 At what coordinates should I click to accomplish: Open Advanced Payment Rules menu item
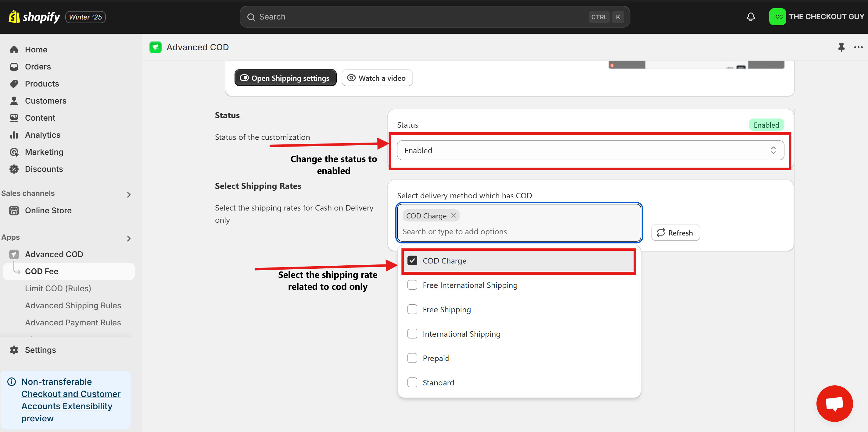pyautogui.click(x=73, y=322)
